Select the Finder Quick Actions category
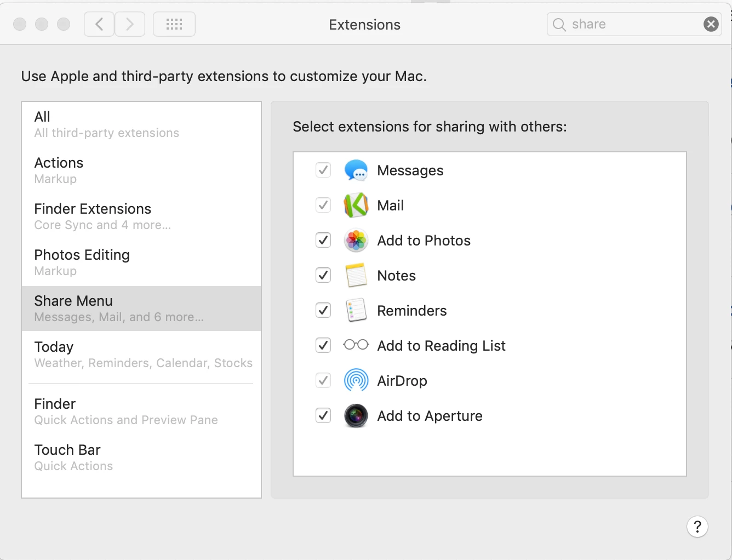 pos(141,412)
